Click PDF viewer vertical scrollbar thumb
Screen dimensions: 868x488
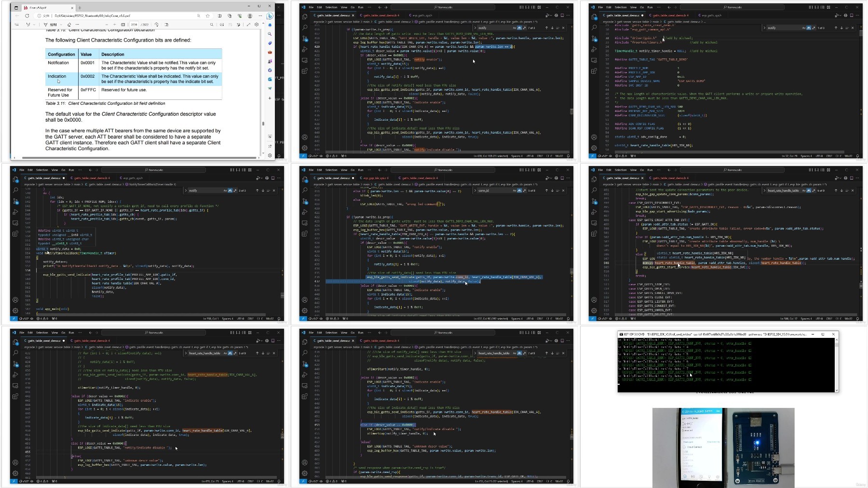(263, 123)
